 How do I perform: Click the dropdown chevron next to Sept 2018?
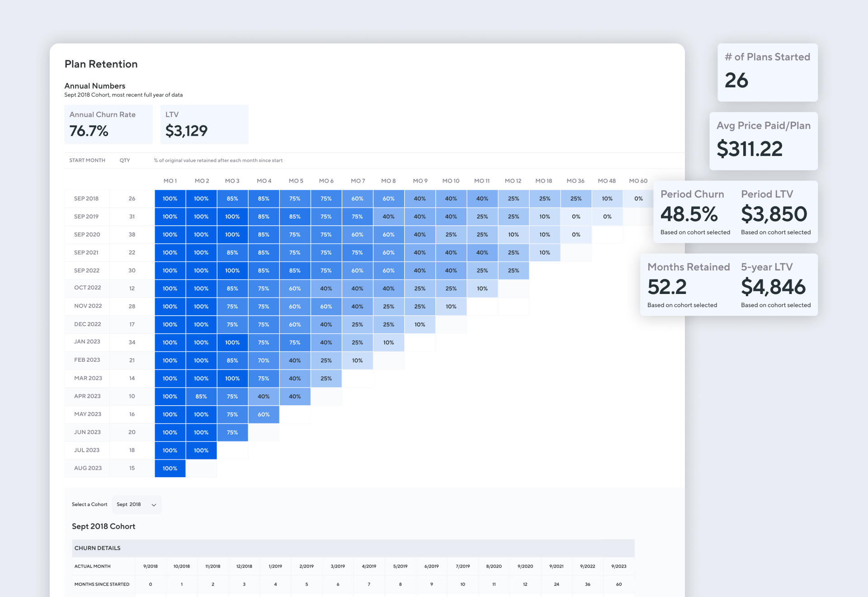(154, 505)
